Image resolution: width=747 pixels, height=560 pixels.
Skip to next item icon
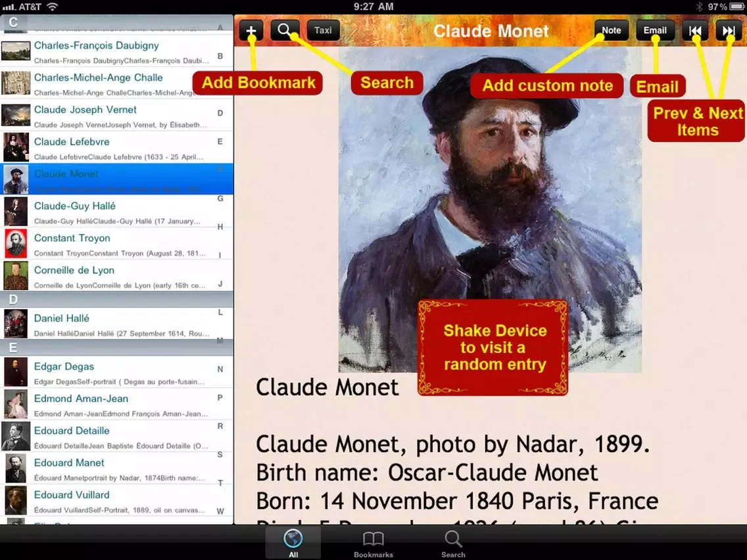coord(729,30)
